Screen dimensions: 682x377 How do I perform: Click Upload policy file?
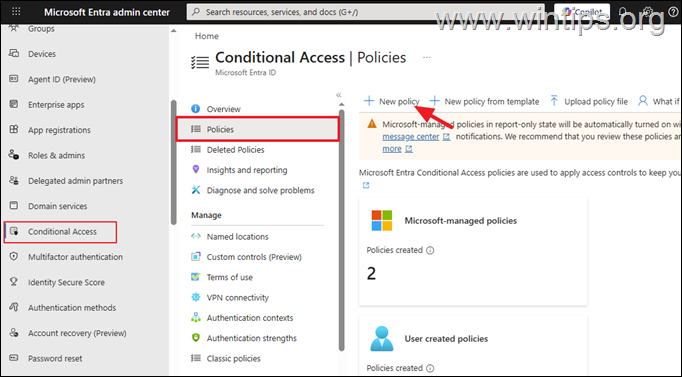(x=589, y=101)
